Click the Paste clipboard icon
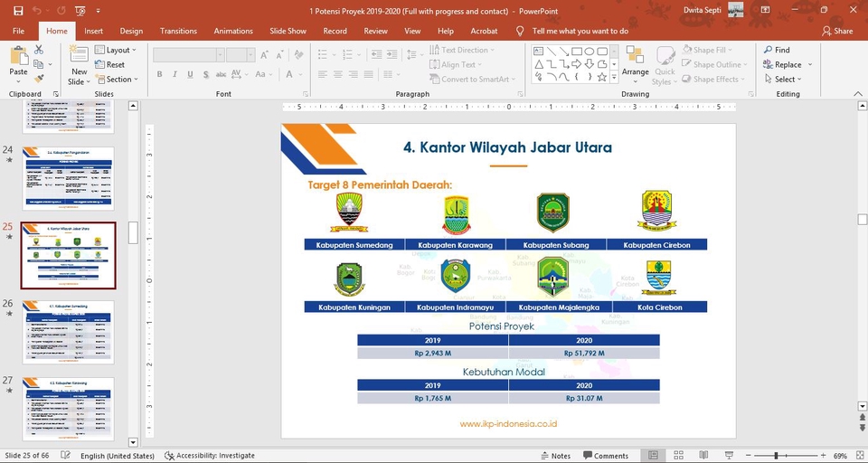This screenshot has width=868, height=463. [18, 56]
